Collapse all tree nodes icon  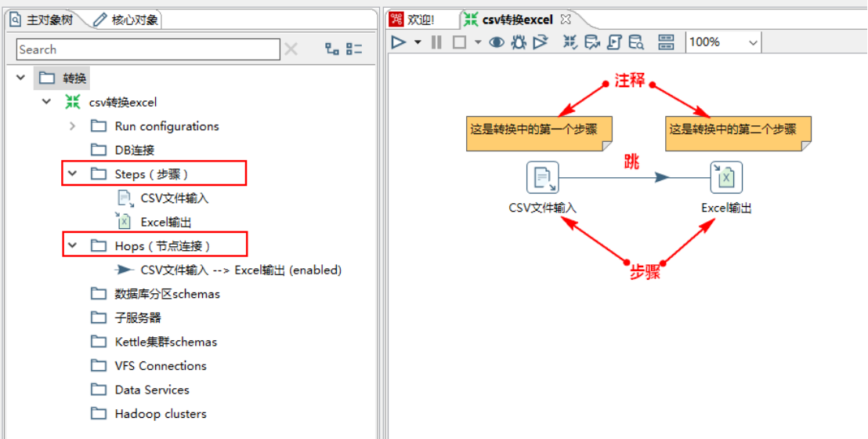[354, 49]
